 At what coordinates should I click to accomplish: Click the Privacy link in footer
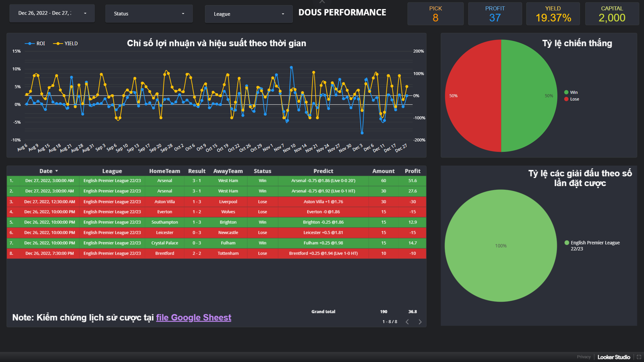click(584, 357)
